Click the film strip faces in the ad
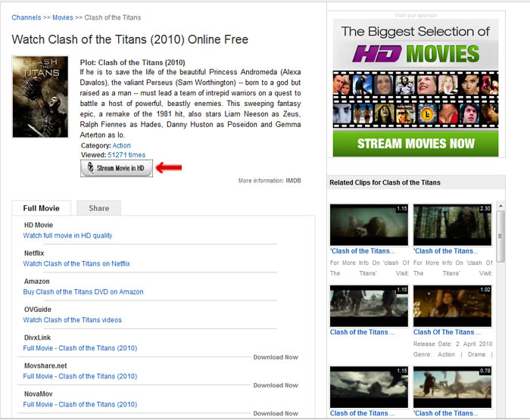 tap(416, 99)
